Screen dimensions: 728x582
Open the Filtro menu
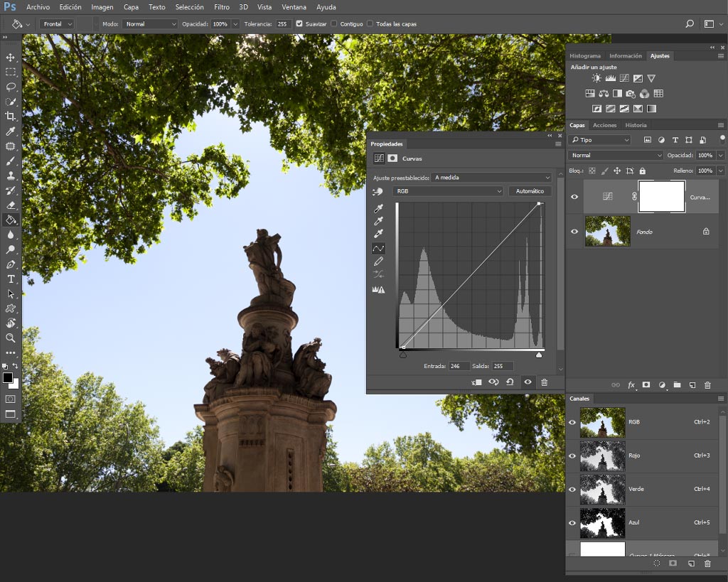(222, 7)
